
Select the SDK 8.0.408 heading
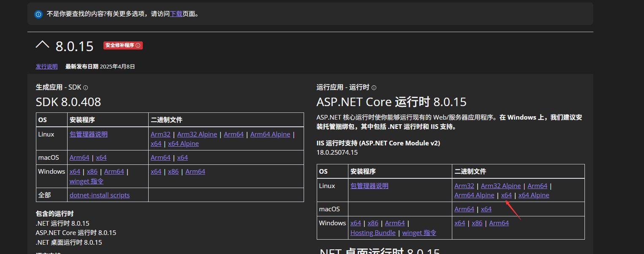68,102
